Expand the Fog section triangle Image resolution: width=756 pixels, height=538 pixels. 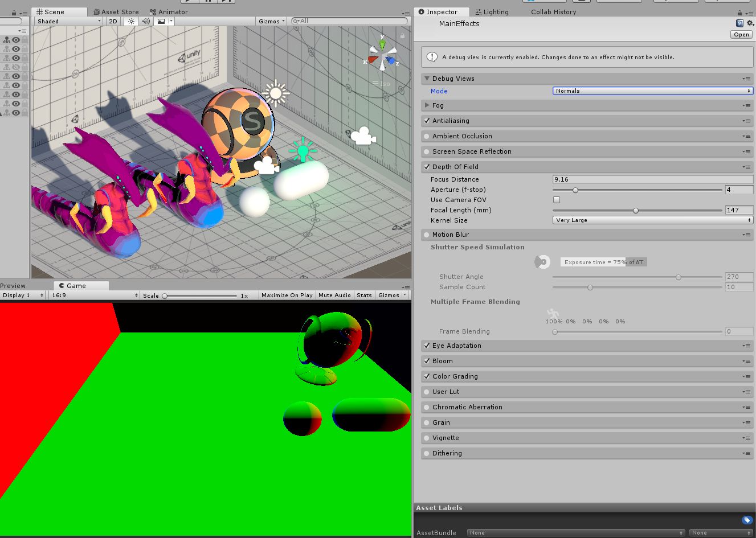[x=427, y=105]
